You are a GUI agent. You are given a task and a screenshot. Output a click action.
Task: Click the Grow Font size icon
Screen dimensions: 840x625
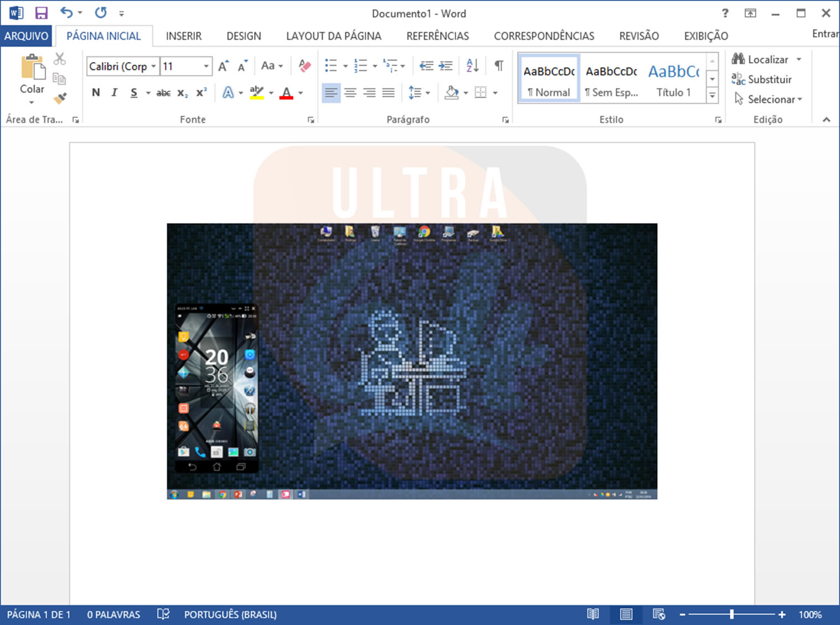pos(223,66)
